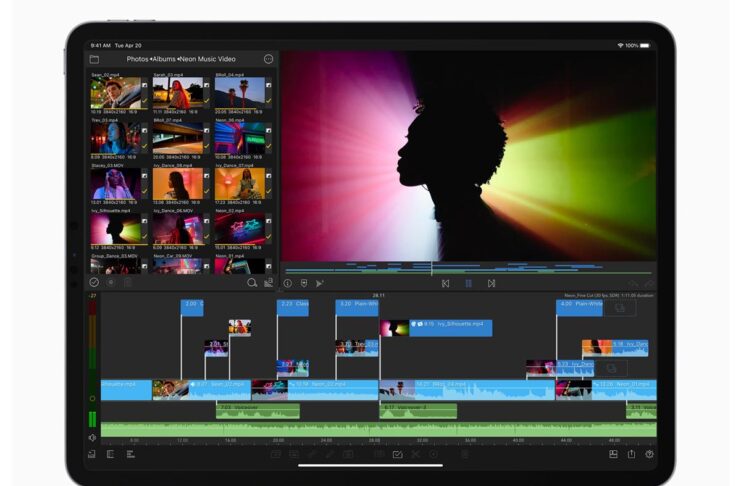Select the long green music track
Screen dimensions: 741x486
tap(379, 430)
